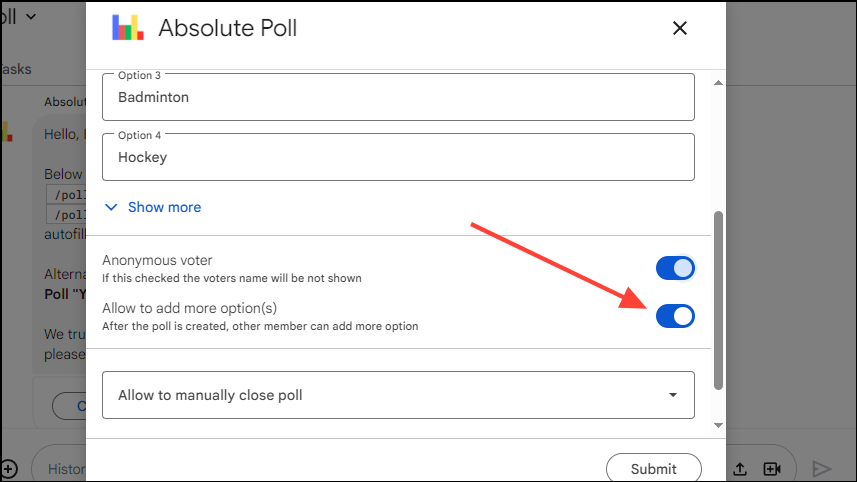
Task: Expand the Show more section
Action: [153, 207]
